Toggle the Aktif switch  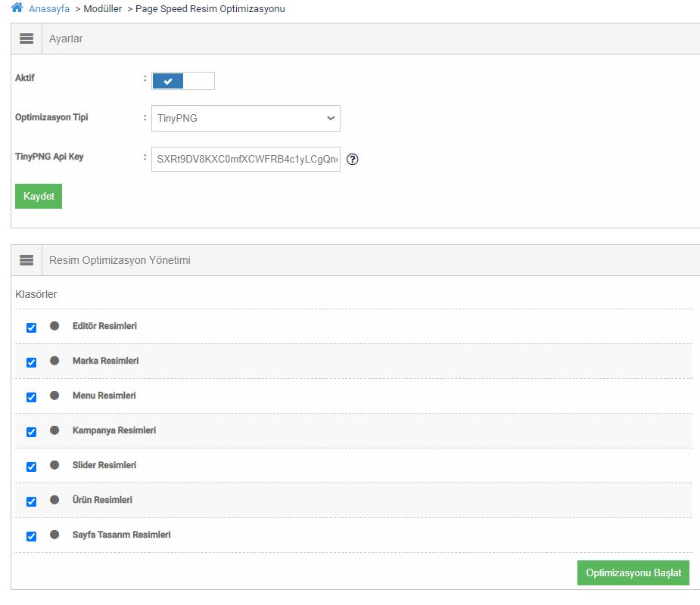183,81
